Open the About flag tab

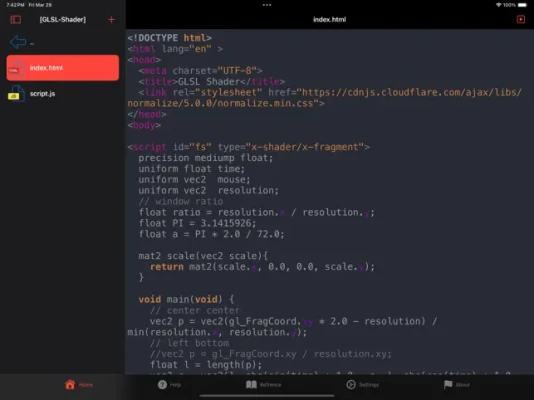point(457,385)
